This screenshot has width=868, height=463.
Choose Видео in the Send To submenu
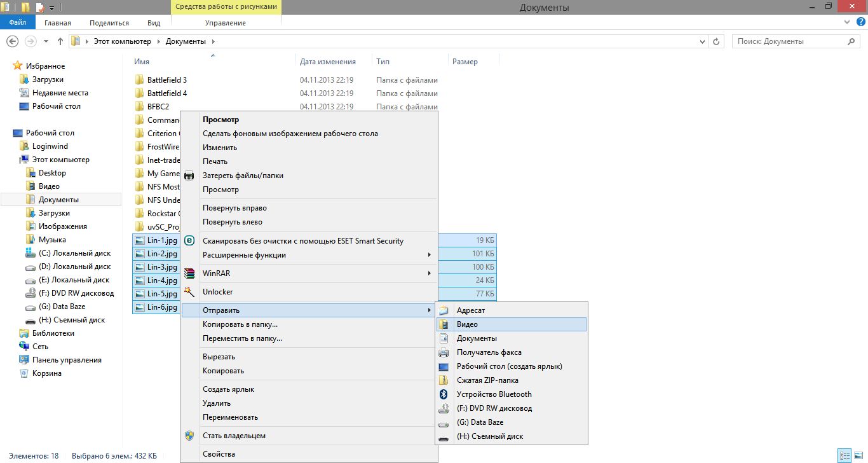467,324
